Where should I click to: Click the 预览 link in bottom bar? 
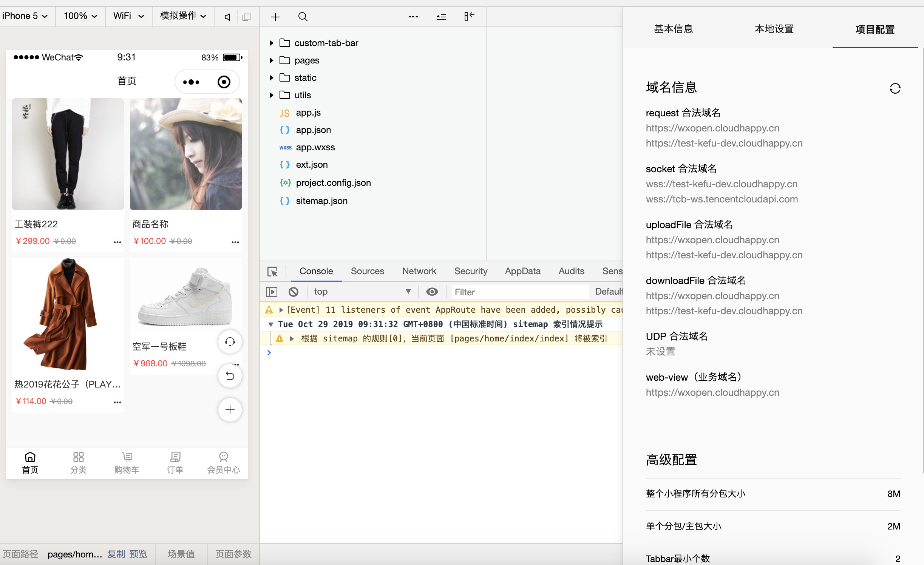(138, 554)
